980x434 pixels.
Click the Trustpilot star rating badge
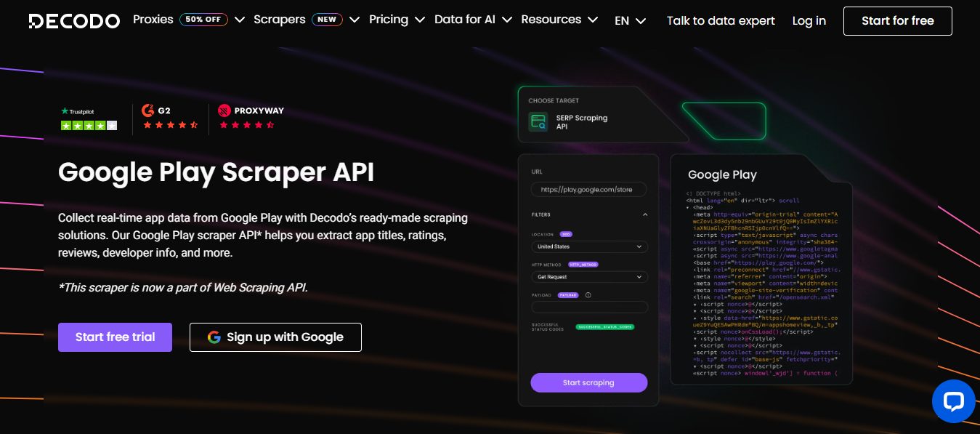pyautogui.click(x=89, y=118)
